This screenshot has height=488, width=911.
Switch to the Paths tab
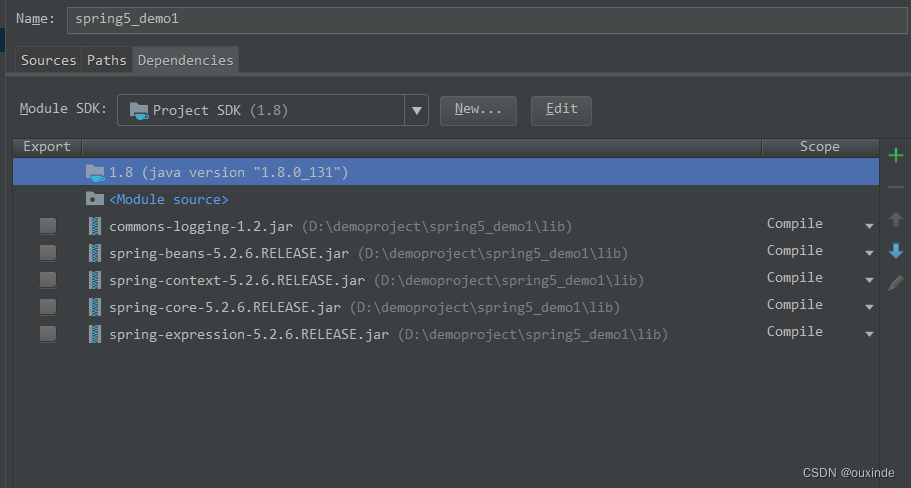106,60
